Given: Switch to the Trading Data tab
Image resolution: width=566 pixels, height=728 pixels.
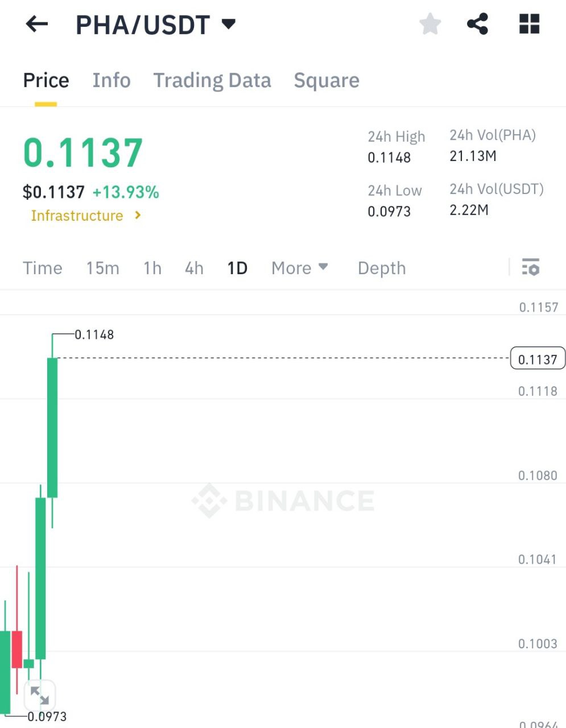Looking at the screenshot, I should pos(212,81).
